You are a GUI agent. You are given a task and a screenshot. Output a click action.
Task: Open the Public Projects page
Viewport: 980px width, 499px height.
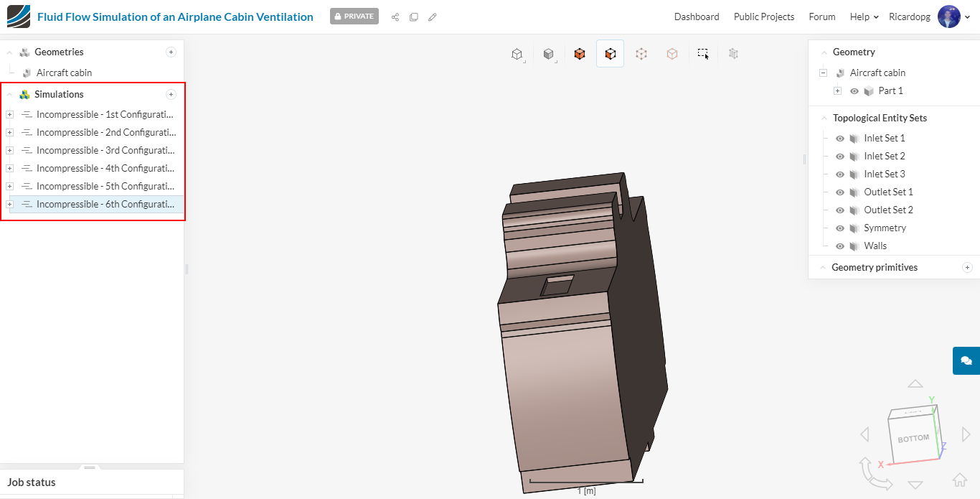coord(763,17)
